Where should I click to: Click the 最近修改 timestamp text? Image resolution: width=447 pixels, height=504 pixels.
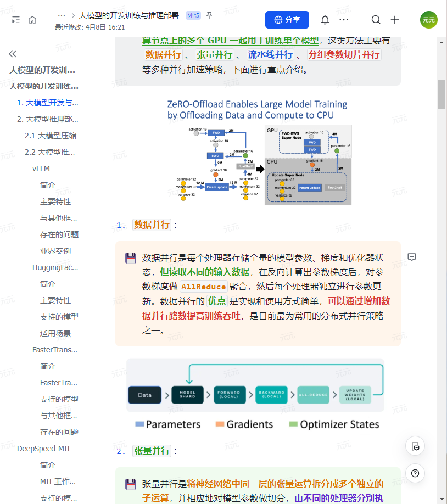[x=90, y=27]
